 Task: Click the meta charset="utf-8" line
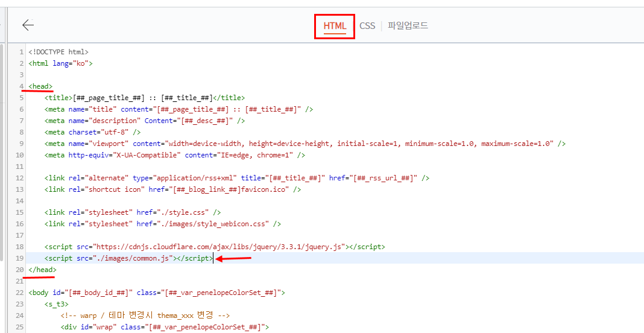(x=93, y=132)
